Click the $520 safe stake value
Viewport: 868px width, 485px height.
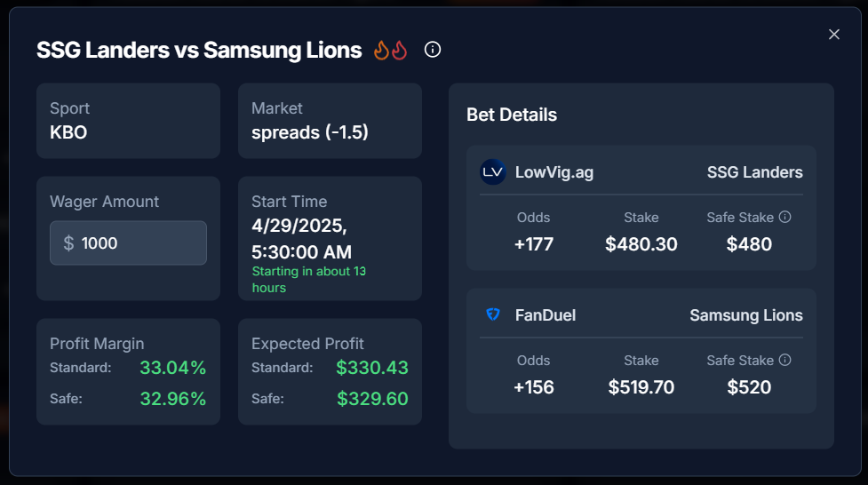click(x=749, y=387)
